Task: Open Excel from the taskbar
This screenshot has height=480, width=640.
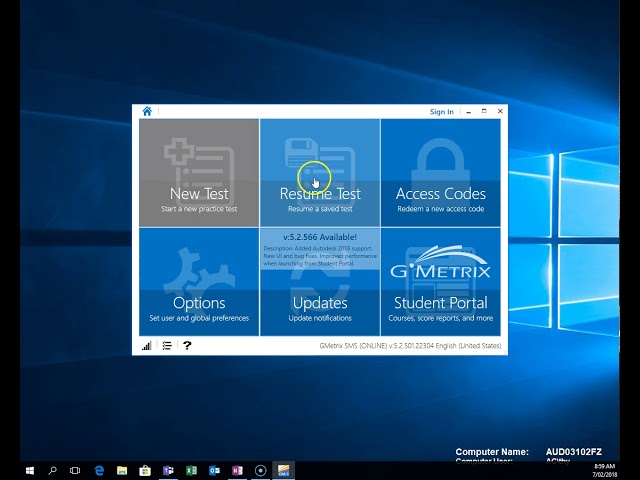Action: (x=191, y=471)
